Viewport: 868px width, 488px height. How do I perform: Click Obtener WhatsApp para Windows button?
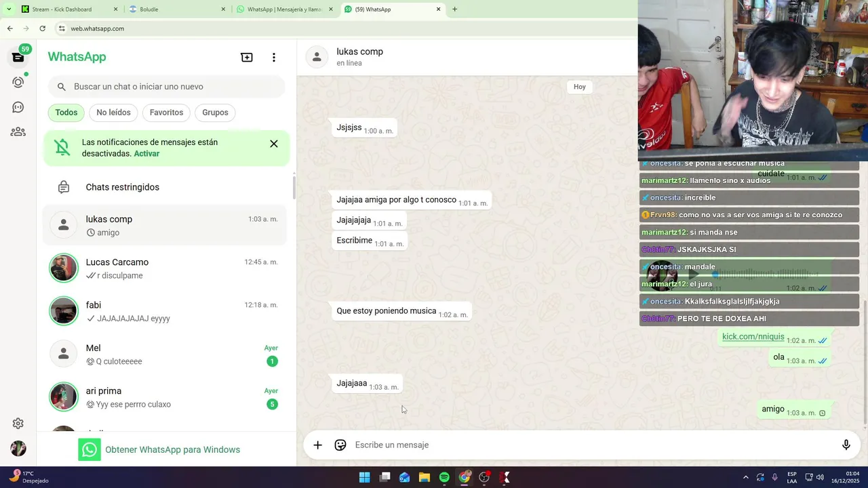click(159, 449)
